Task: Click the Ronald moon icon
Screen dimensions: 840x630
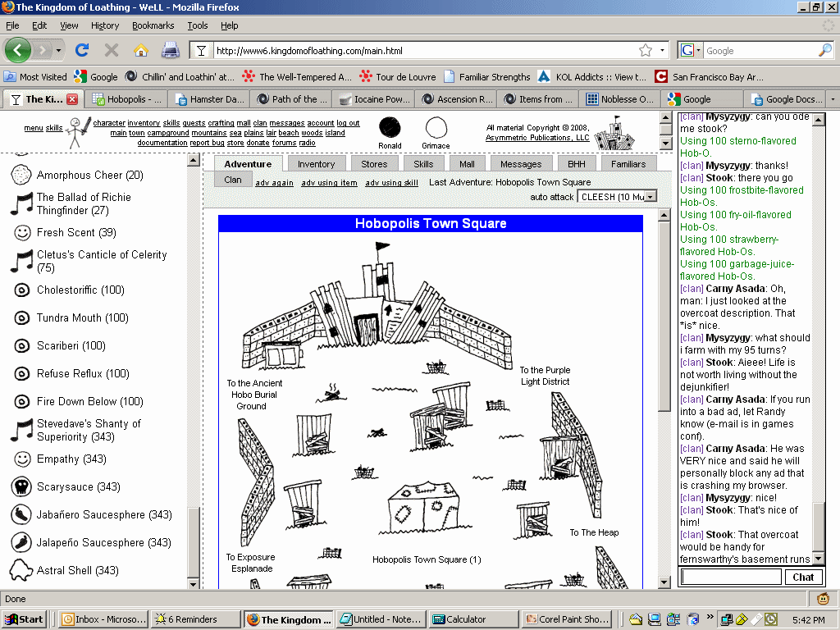Action: (390, 128)
